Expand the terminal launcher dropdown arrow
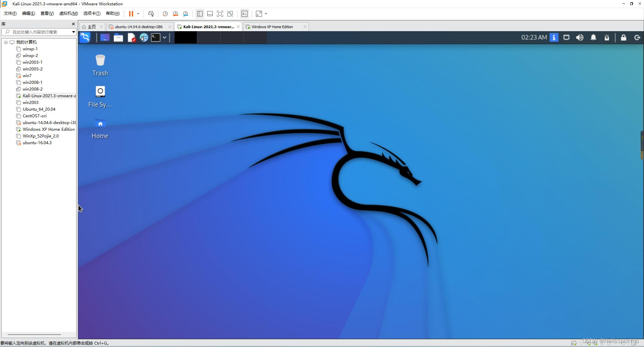The image size is (644, 347). tap(165, 38)
